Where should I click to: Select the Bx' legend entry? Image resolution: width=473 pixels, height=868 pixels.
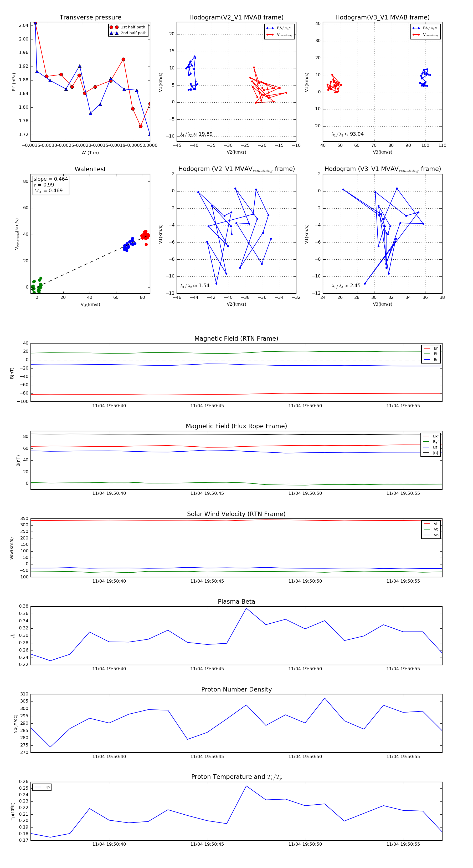point(431,436)
